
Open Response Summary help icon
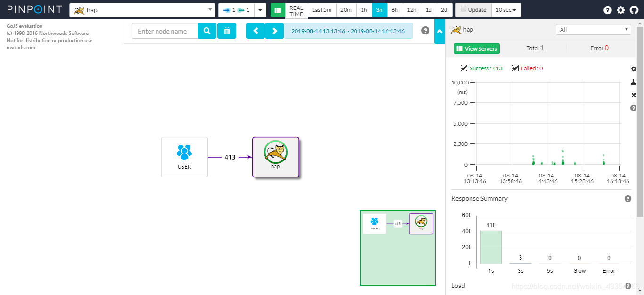pos(628,199)
